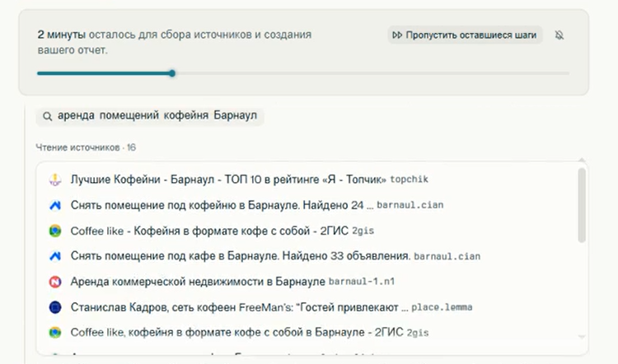618x364 pixels.
Task: Click 'barnaul.cian' label after 'Найдено 24'
Action: coord(410,205)
